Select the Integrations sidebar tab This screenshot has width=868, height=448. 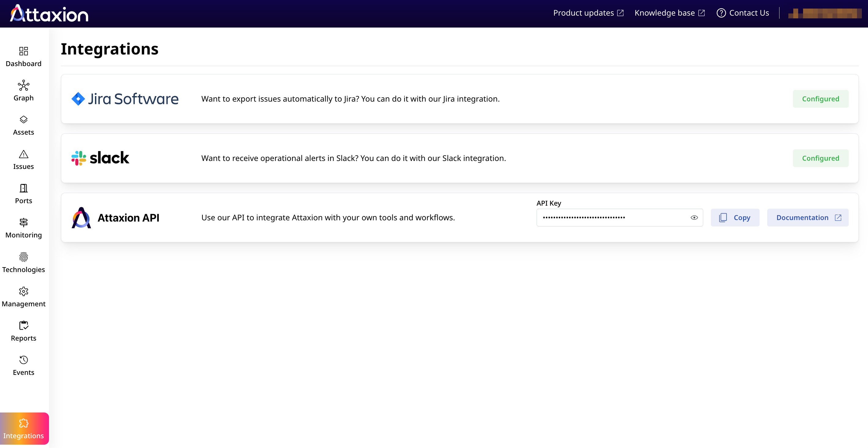click(24, 428)
